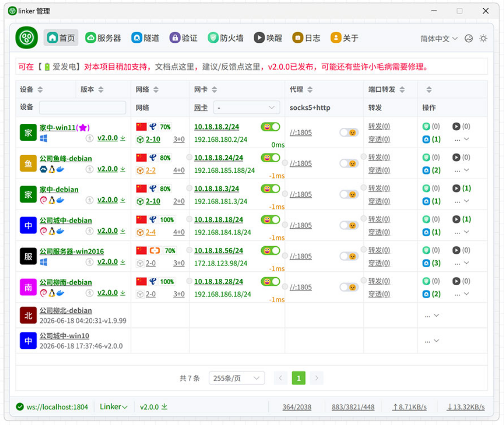Image resolution: width=504 pixels, height=425 pixels.
Task: Open device 公司城中-debian name link
Action: 66,221
